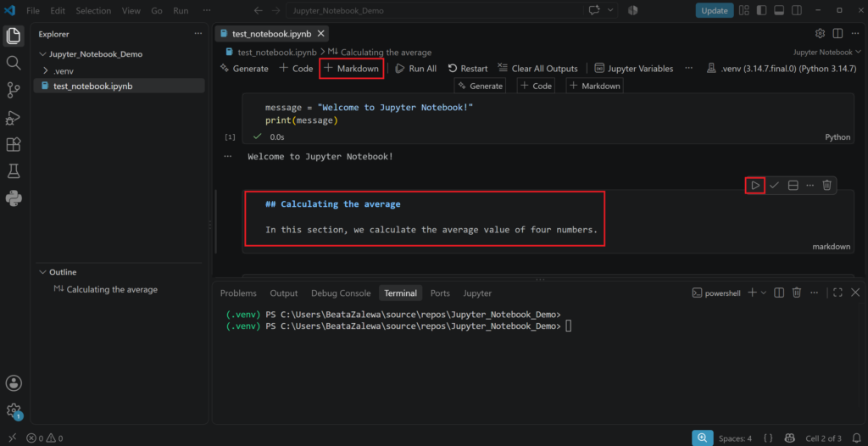Stop editing cell with checkmark icon
The width and height of the screenshot is (868, 446).
pos(774,185)
